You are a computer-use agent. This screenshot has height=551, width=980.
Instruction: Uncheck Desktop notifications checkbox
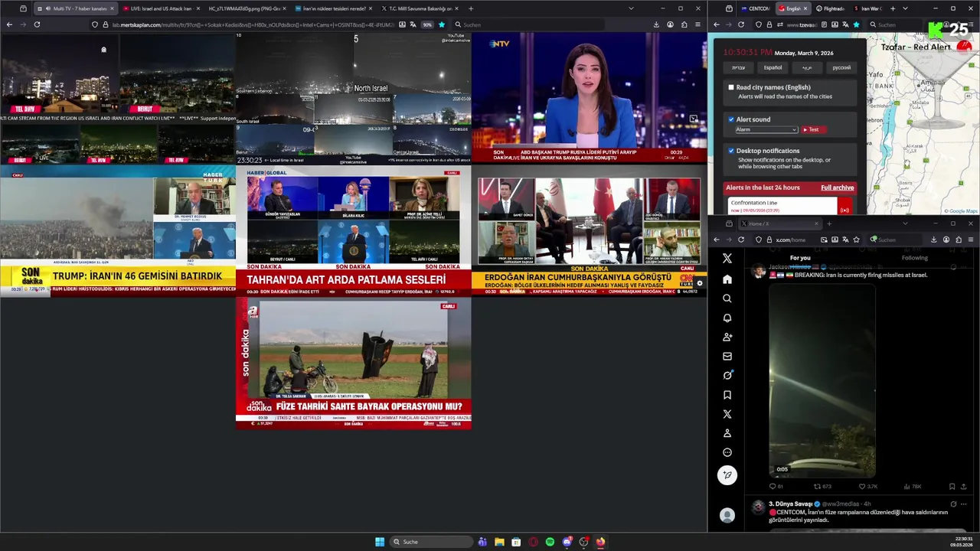[731, 151]
